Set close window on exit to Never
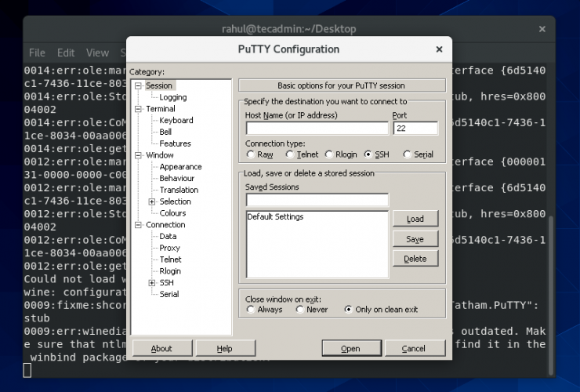The width and height of the screenshot is (580, 392). (x=299, y=310)
